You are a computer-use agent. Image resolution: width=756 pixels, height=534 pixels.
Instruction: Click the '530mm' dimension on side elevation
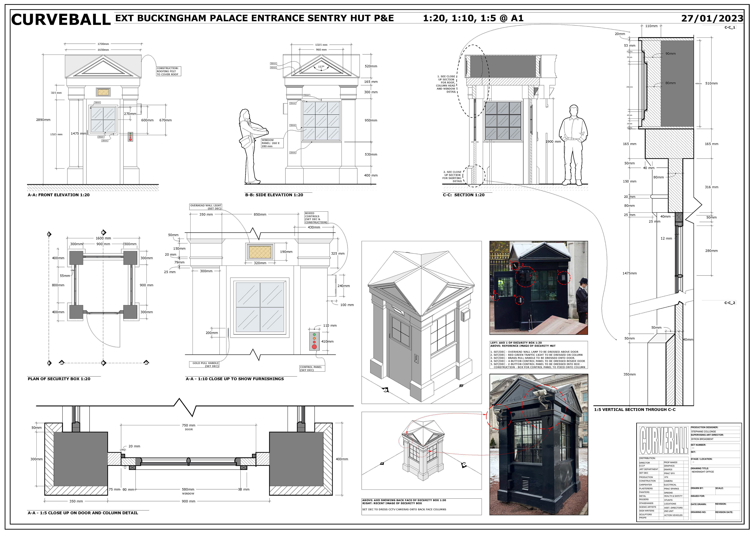(371, 154)
